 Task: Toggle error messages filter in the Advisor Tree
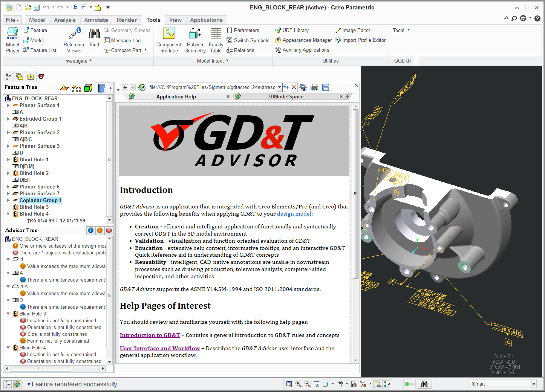pyautogui.click(x=109, y=230)
